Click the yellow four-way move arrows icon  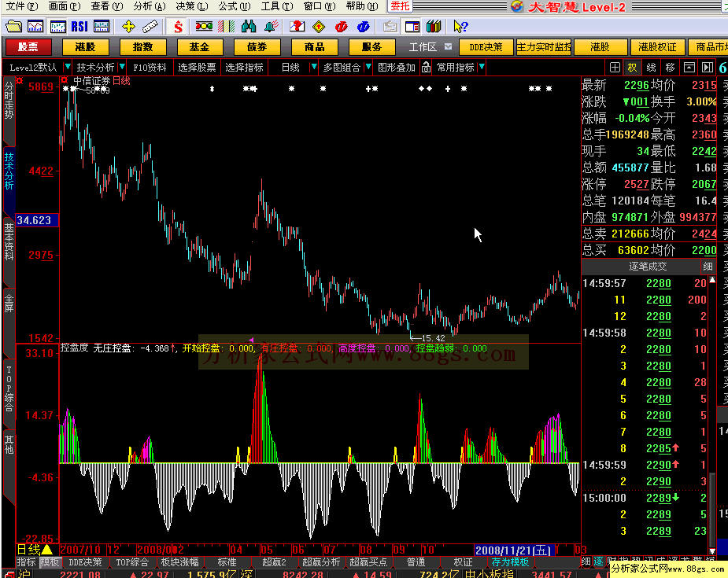click(x=128, y=27)
